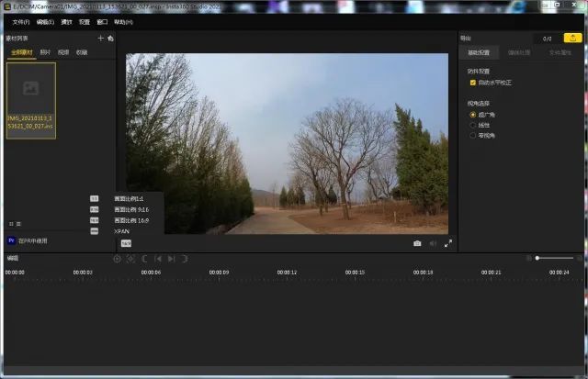Click the yellow export button

571,39
